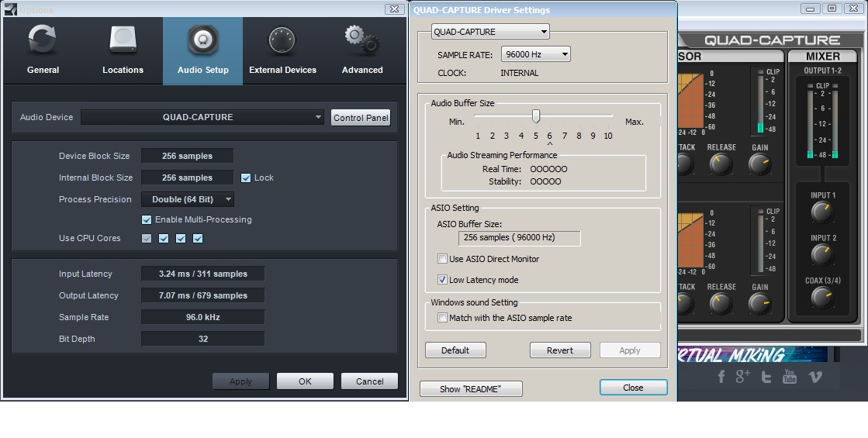The image size is (868, 438).
Task: Toggle the block size Lock checkbox
Action: coord(246,178)
